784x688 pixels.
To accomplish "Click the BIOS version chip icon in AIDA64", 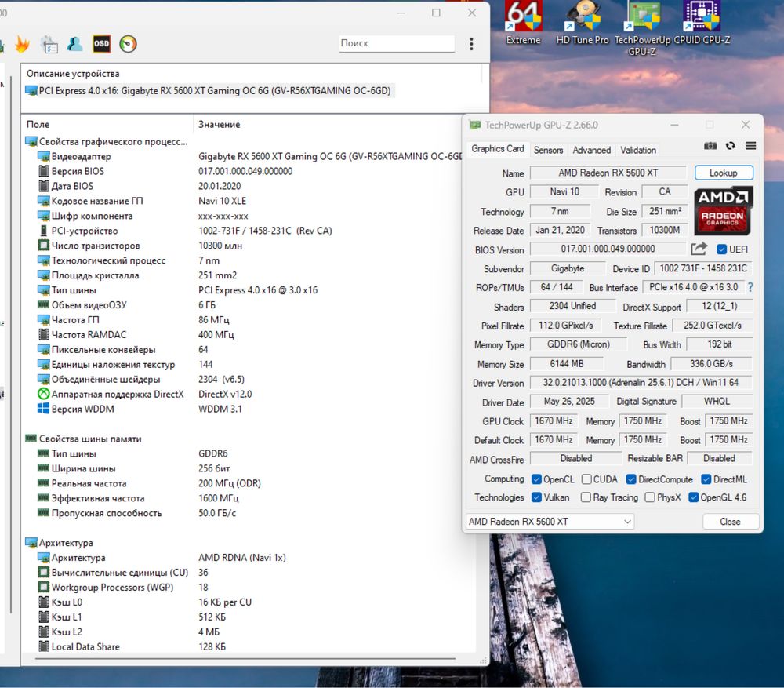I will click(43, 171).
